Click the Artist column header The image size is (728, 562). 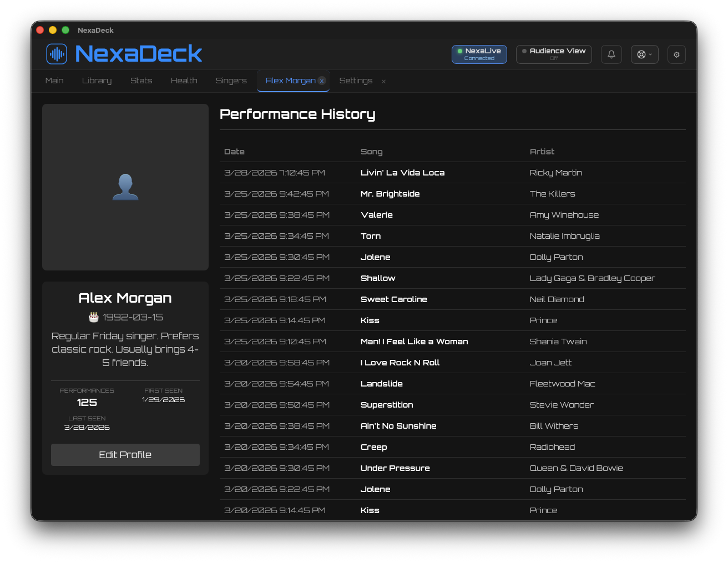(542, 152)
